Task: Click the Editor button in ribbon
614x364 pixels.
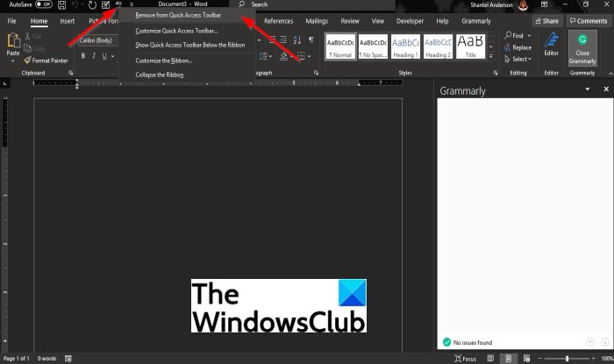Action: [552, 45]
